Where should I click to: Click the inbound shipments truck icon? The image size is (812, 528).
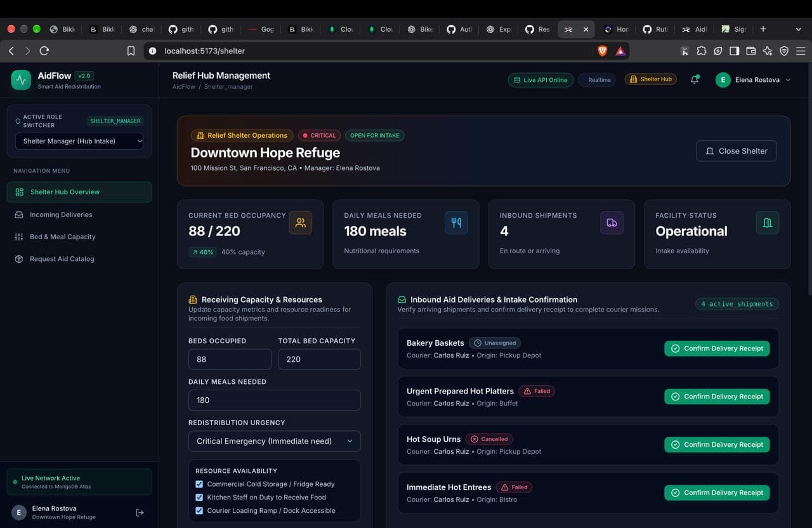pyautogui.click(x=612, y=223)
